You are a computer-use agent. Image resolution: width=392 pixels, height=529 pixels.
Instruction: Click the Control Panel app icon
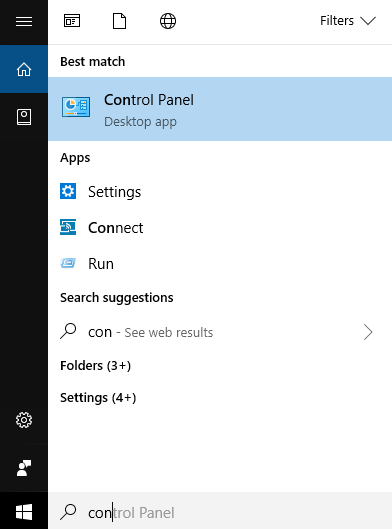[x=76, y=107]
